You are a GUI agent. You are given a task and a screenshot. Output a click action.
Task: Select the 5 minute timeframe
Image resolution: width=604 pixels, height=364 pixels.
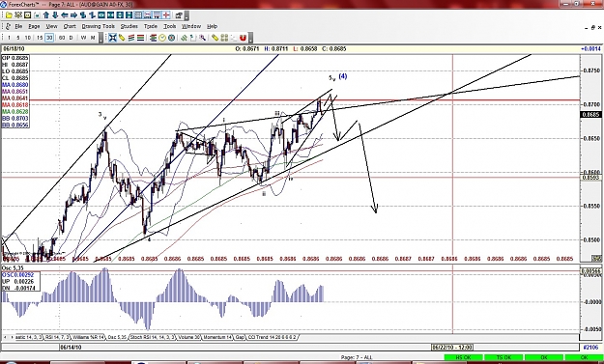click(18, 38)
